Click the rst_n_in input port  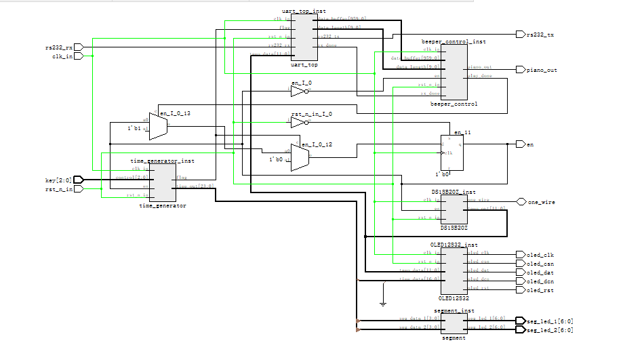[x=79, y=189]
